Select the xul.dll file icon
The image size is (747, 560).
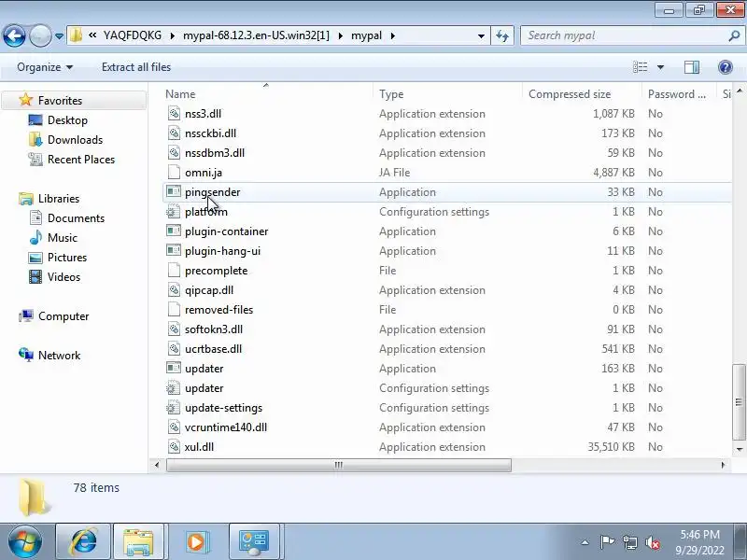point(174,447)
